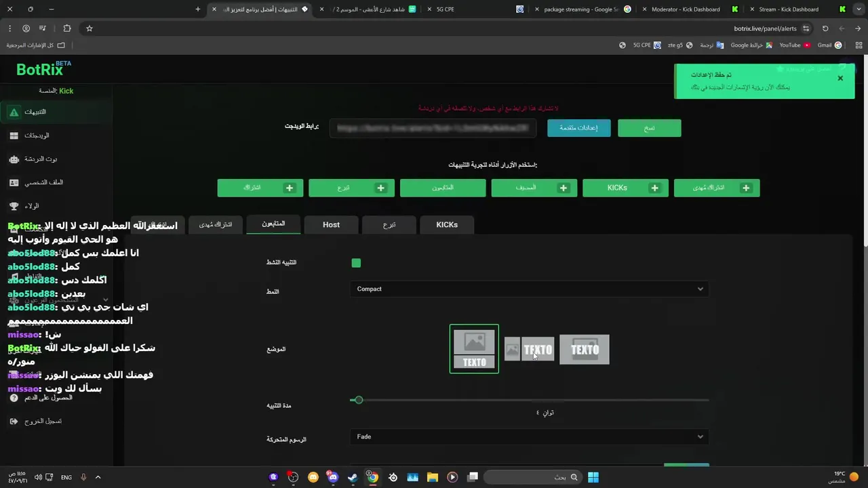Toggle the active alert (التنبيه النشط) checkbox

(356, 263)
